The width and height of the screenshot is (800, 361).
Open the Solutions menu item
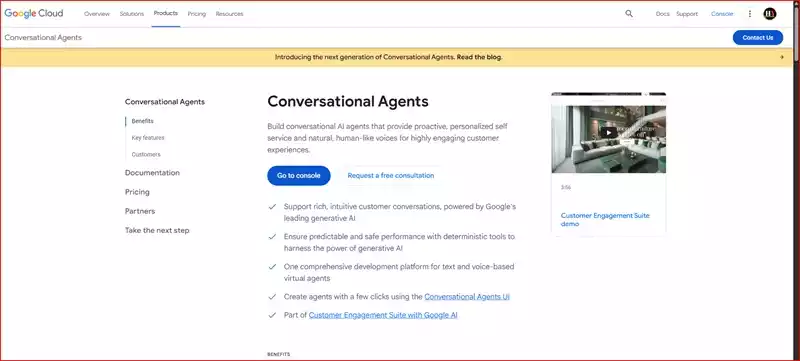(132, 14)
